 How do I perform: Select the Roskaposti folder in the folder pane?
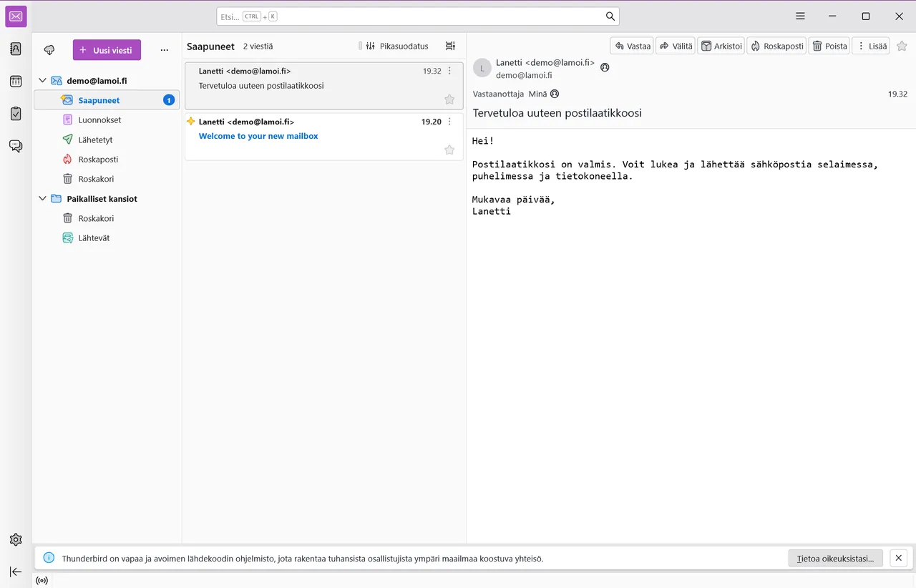click(107, 160)
